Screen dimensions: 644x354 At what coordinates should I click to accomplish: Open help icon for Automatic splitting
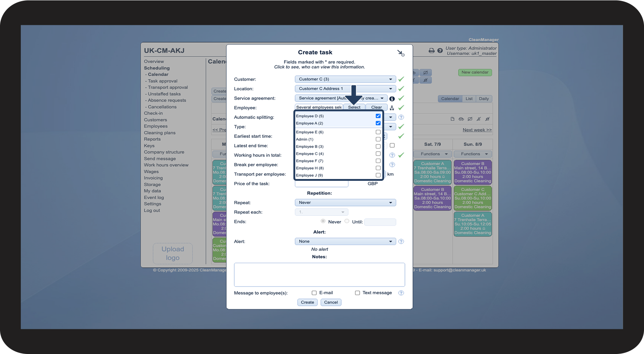click(401, 117)
